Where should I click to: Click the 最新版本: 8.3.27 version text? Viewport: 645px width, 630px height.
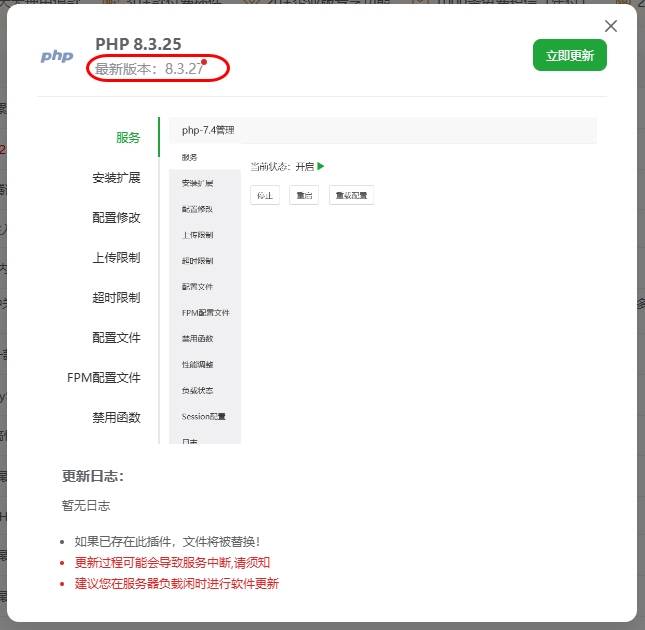149,69
